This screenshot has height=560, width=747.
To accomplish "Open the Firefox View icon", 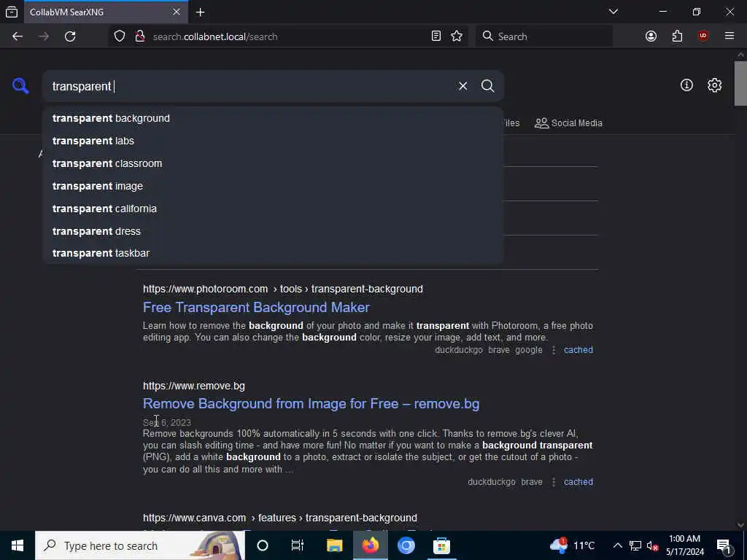I will [12, 12].
